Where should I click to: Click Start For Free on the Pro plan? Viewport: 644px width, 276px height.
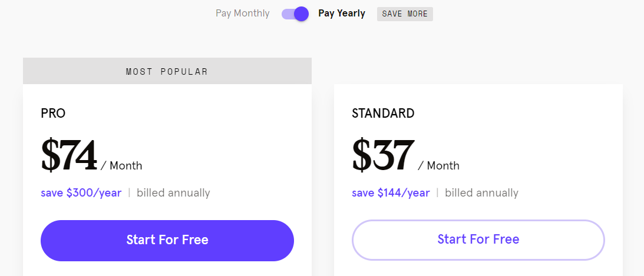(x=167, y=240)
